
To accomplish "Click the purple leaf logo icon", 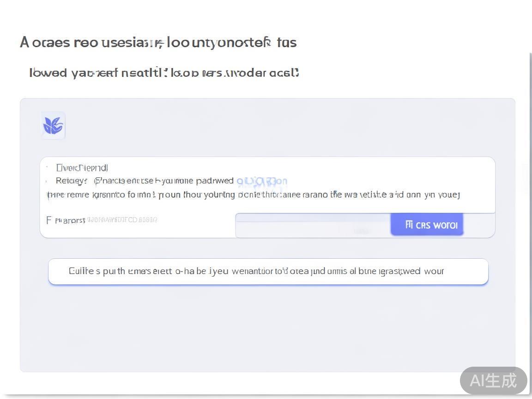I will (x=53, y=125).
